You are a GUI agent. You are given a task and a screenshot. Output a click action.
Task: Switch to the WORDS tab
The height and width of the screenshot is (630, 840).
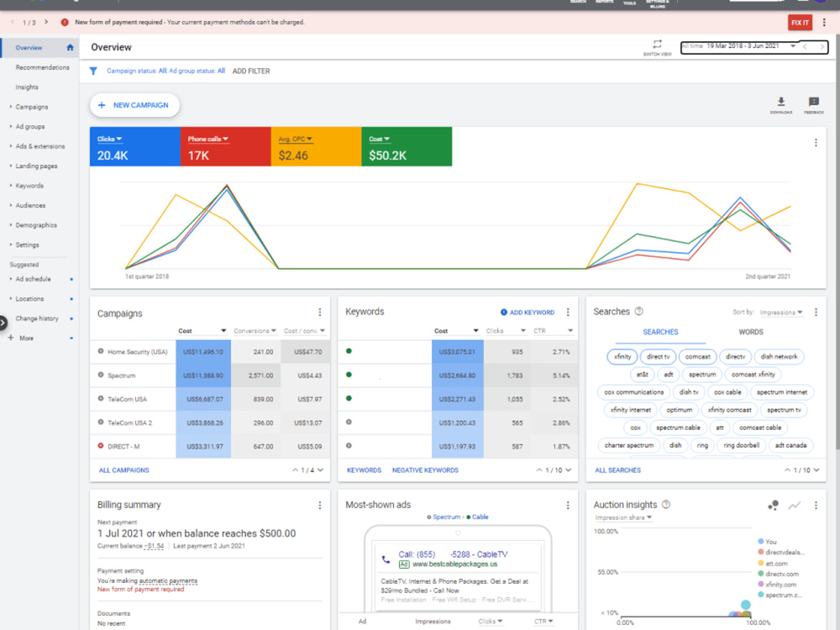coord(750,332)
